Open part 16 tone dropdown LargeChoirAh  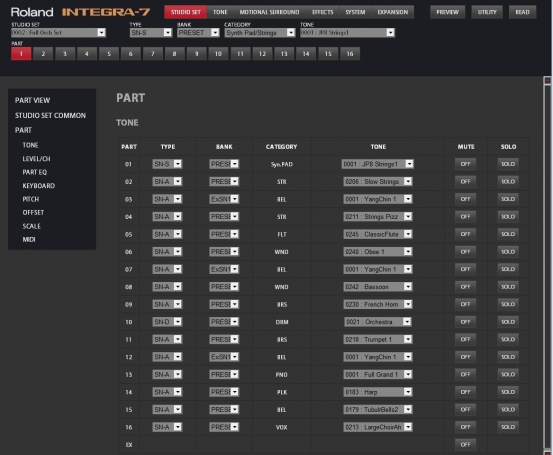[x=377, y=427]
